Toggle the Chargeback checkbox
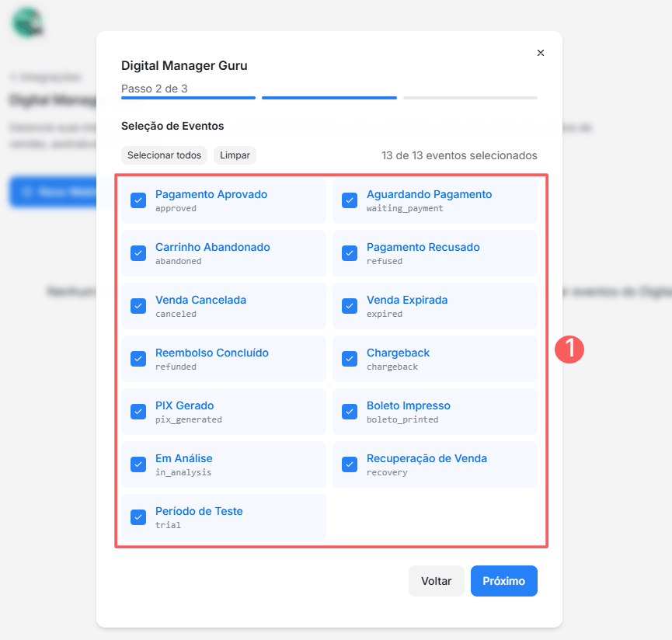Viewport: 672px width, 640px height. pyautogui.click(x=350, y=359)
